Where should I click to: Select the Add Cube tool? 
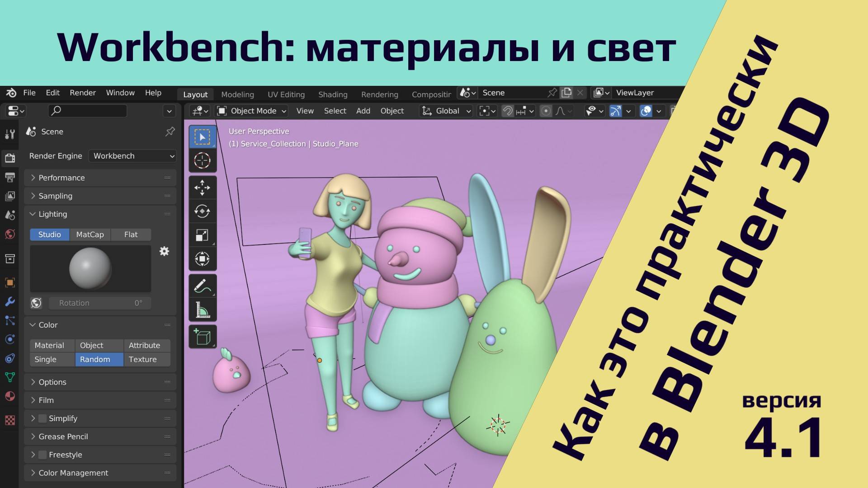(203, 336)
